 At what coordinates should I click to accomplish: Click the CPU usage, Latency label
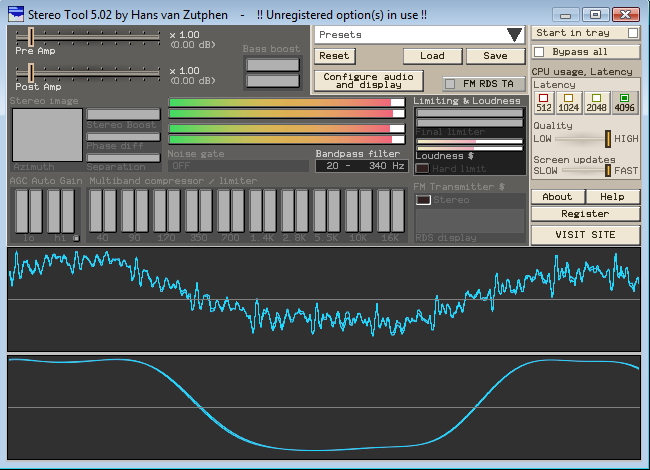582,72
